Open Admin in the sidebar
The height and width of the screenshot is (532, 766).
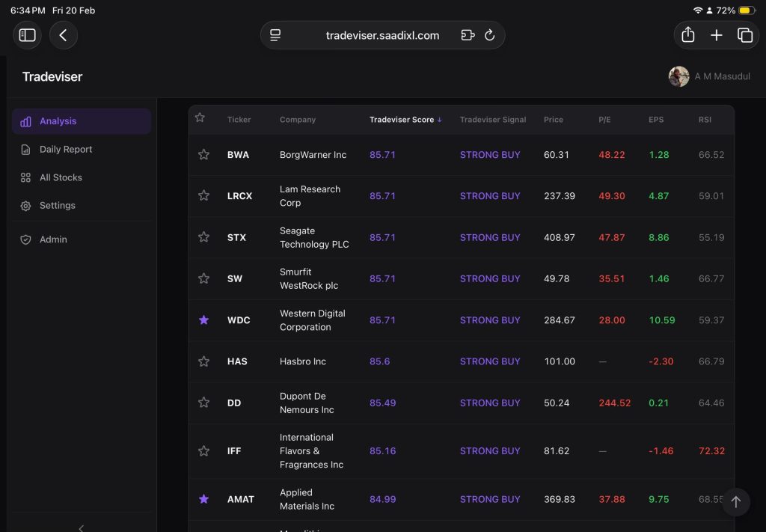coord(82,239)
